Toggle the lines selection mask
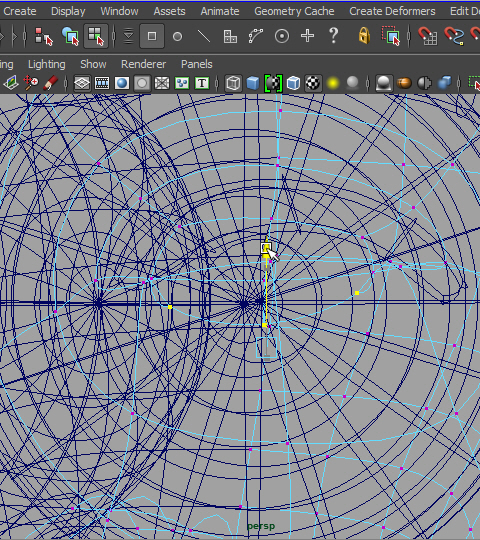This screenshot has height=540, width=480. pos(204,36)
